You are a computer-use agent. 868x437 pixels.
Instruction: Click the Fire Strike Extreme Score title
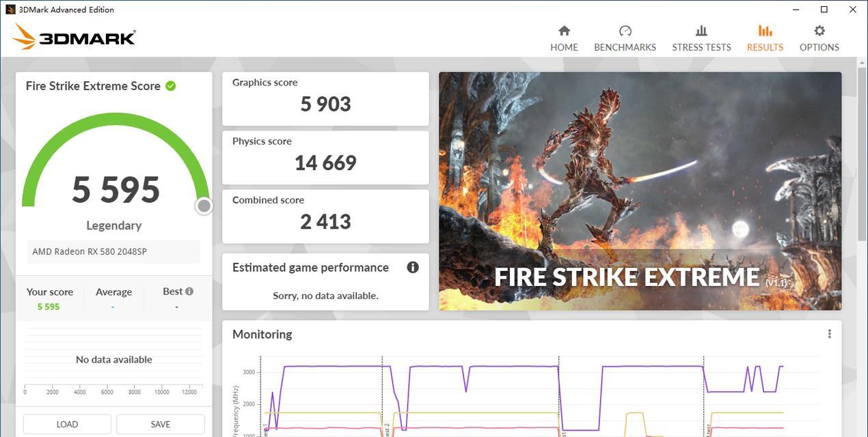point(93,86)
